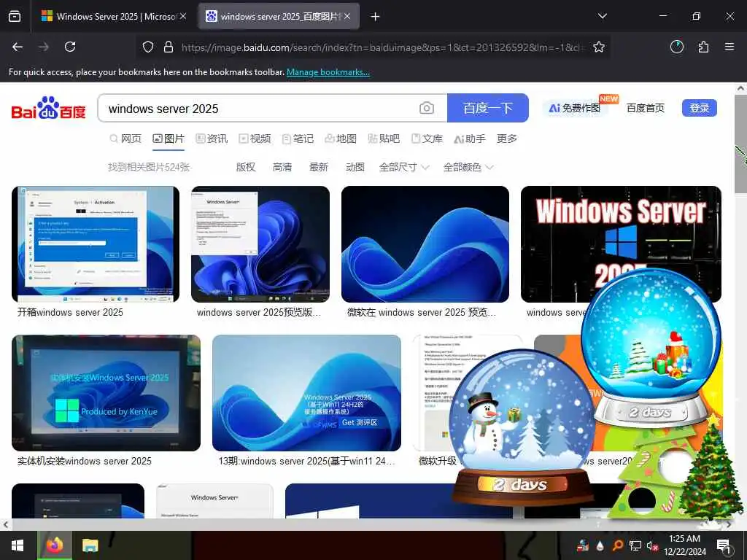Screen dimensions: 747x560
Task: Click the Manage bookmarks link
Action: tap(328, 72)
